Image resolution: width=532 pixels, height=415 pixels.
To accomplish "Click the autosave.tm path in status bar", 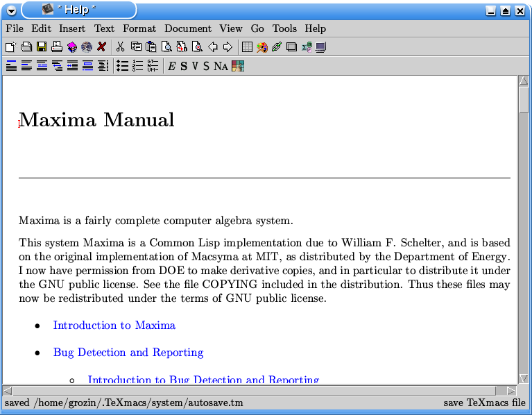I will [x=139, y=403].
